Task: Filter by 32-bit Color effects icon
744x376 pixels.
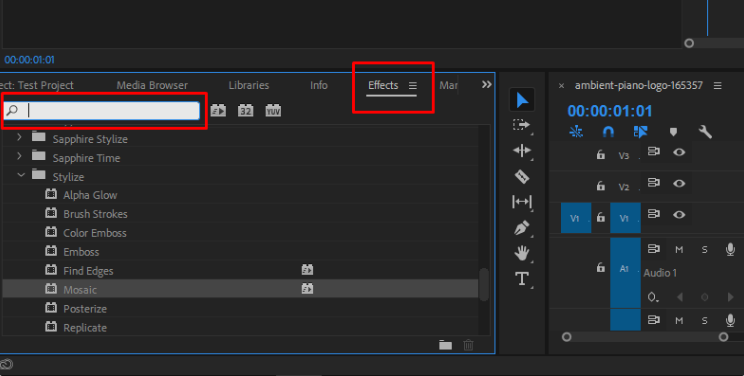Action: pyautogui.click(x=245, y=111)
